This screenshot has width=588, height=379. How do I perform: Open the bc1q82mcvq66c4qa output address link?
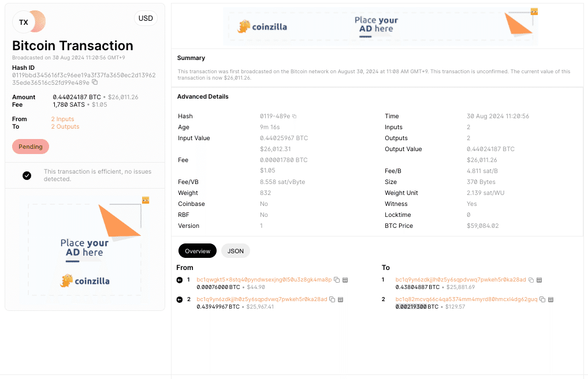[466, 299]
